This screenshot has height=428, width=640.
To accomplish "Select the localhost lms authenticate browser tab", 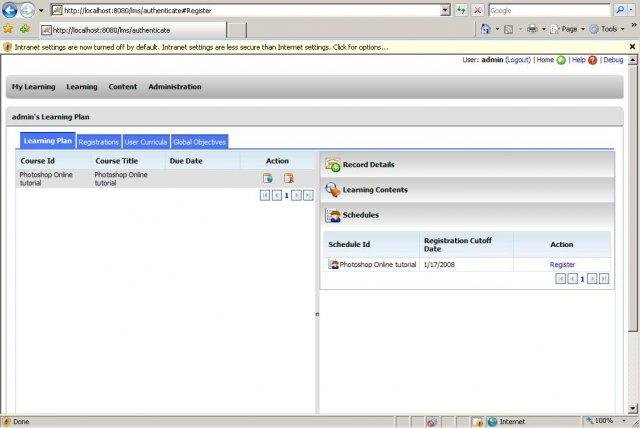I will pyautogui.click(x=133, y=30).
